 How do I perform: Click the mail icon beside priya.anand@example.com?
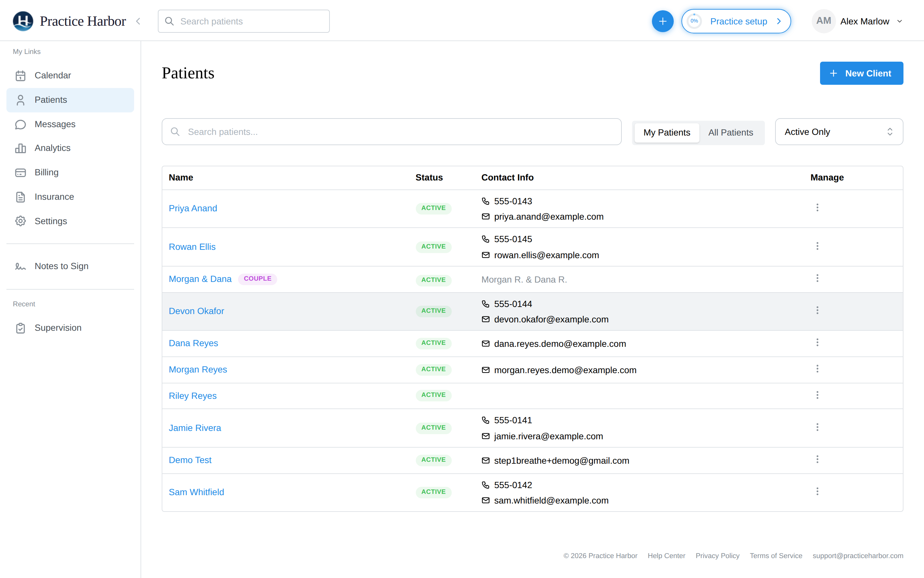click(x=485, y=217)
